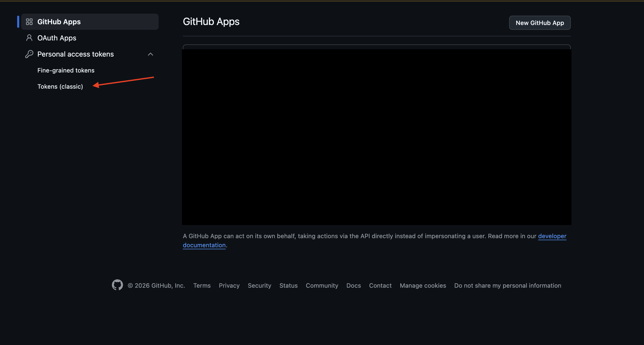Open the Docs page

point(353,285)
